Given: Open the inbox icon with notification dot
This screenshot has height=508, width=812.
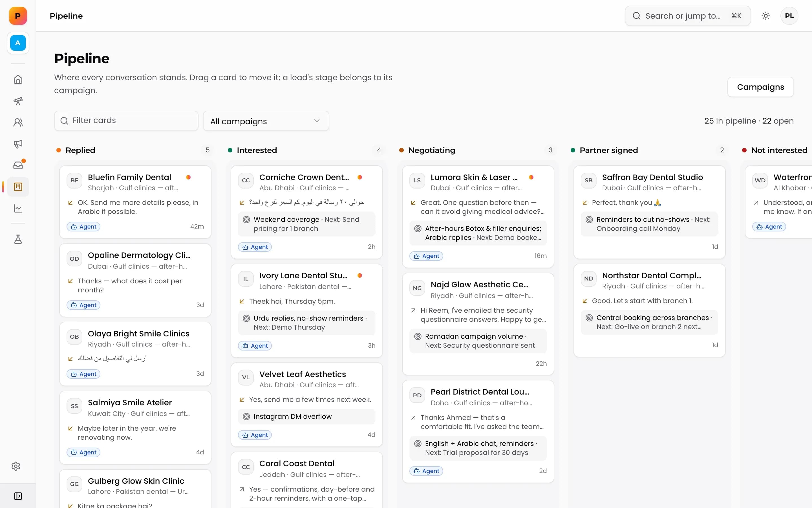Looking at the screenshot, I should (x=18, y=165).
